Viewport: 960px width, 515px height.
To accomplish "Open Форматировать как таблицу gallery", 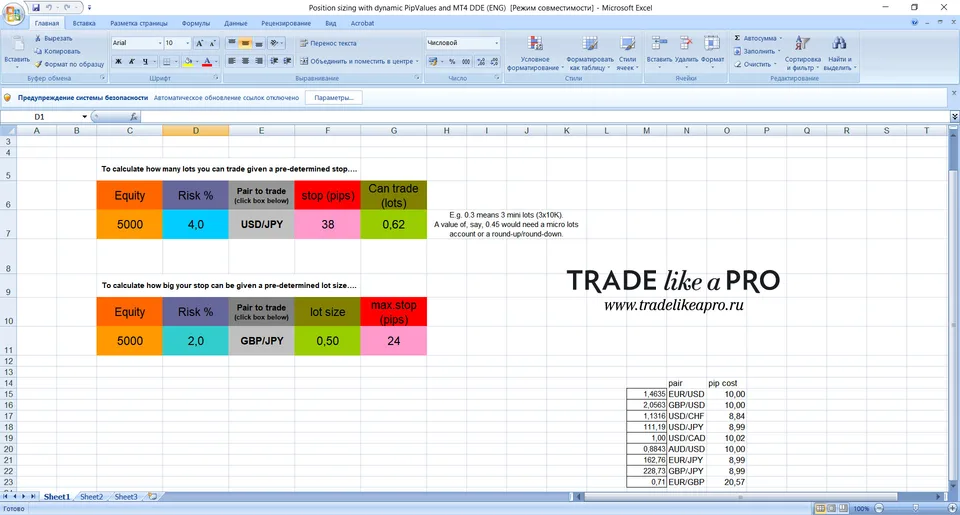I will click(x=590, y=53).
